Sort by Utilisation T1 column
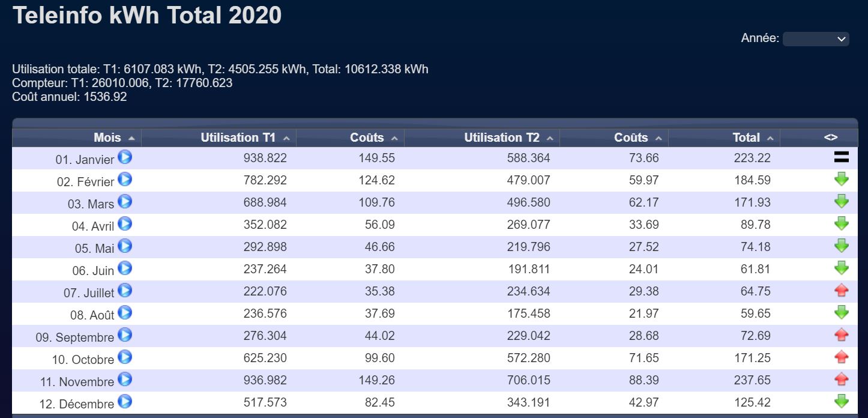This screenshot has height=418, width=868. point(238,138)
